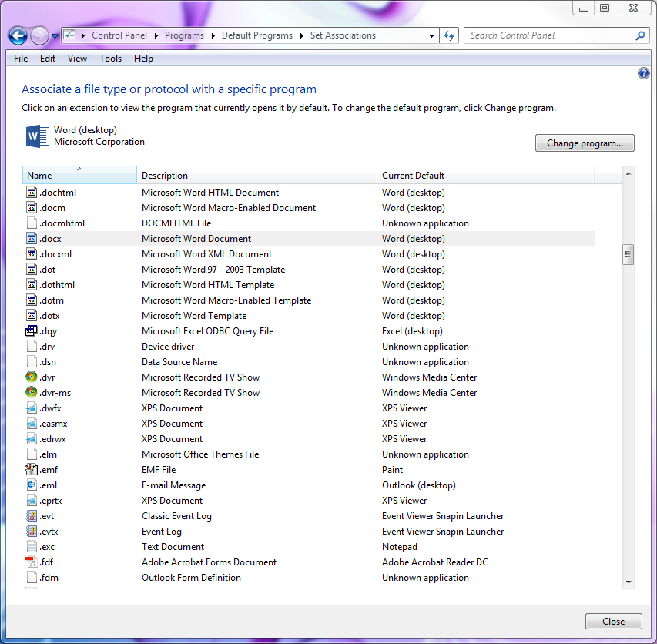Click the Close button at bottom
The height and width of the screenshot is (644, 657).
pyautogui.click(x=613, y=622)
